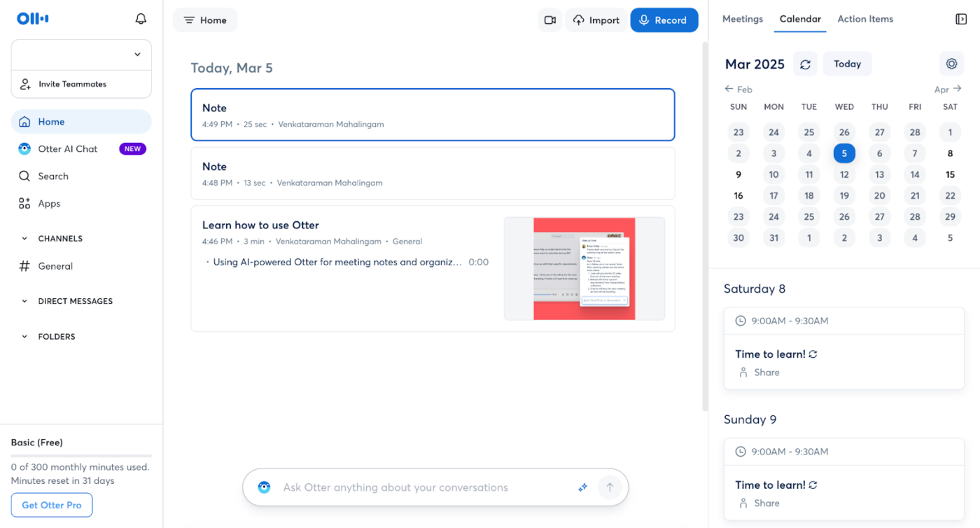Expand the DIRECT MESSAGES section
This screenshot has height=528, width=980.
[x=24, y=302]
